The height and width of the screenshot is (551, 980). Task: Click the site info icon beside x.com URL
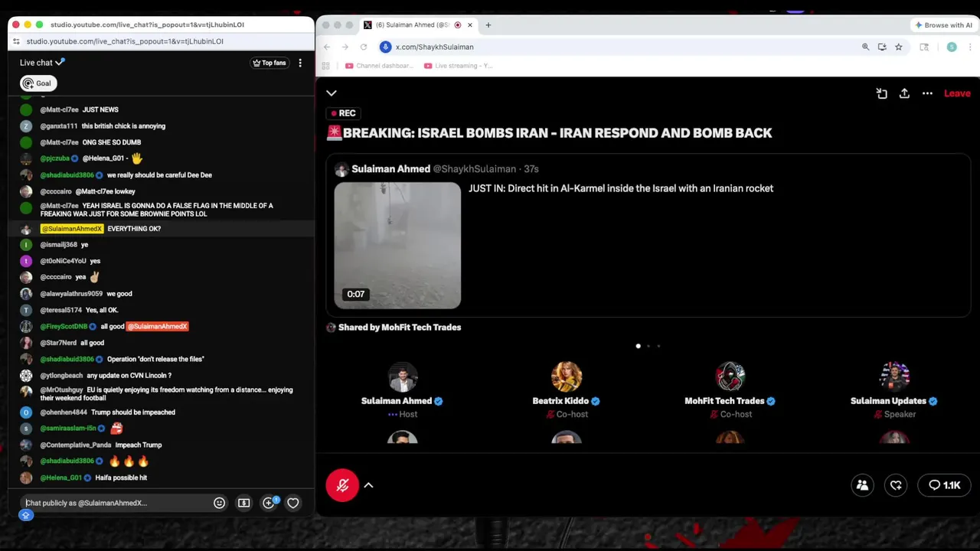point(386,47)
